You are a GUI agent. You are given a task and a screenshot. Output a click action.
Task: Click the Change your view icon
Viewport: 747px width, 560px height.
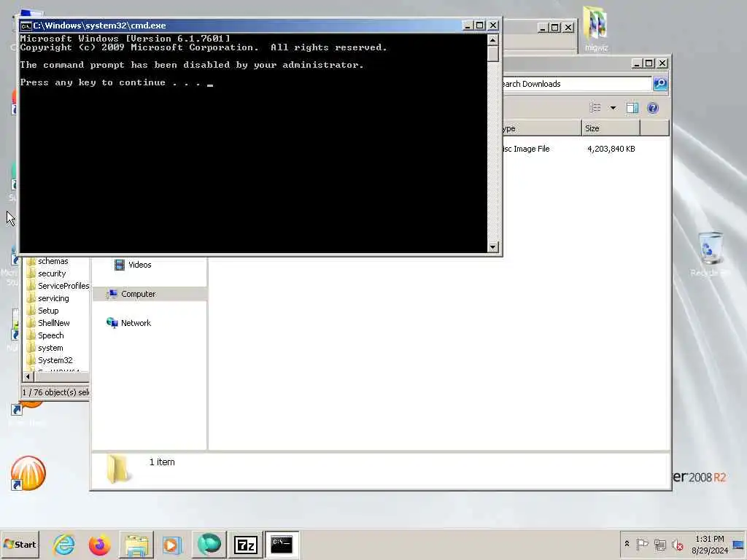pyautogui.click(x=595, y=108)
